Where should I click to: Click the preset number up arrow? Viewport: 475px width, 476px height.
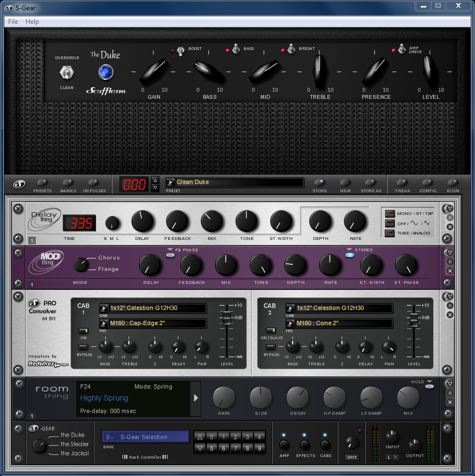(155, 181)
